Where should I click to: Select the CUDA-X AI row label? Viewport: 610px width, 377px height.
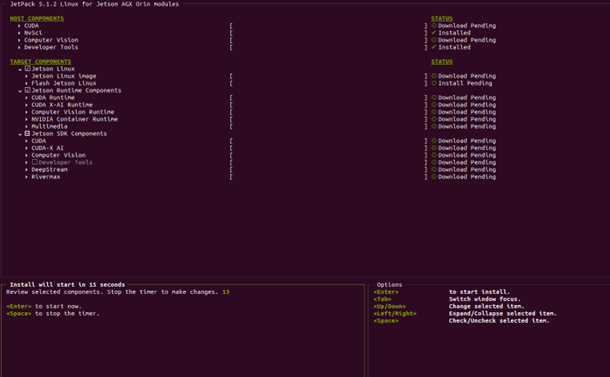point(47,148)
